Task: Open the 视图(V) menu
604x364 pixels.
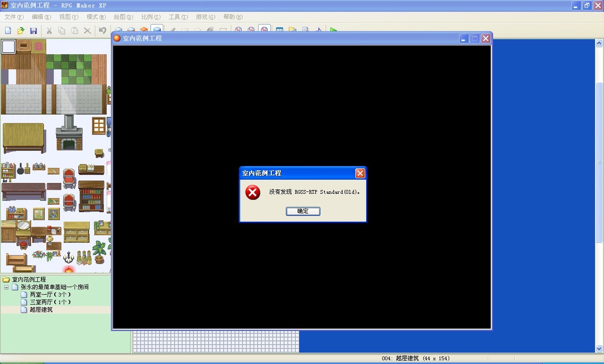Action: (69, 17)
